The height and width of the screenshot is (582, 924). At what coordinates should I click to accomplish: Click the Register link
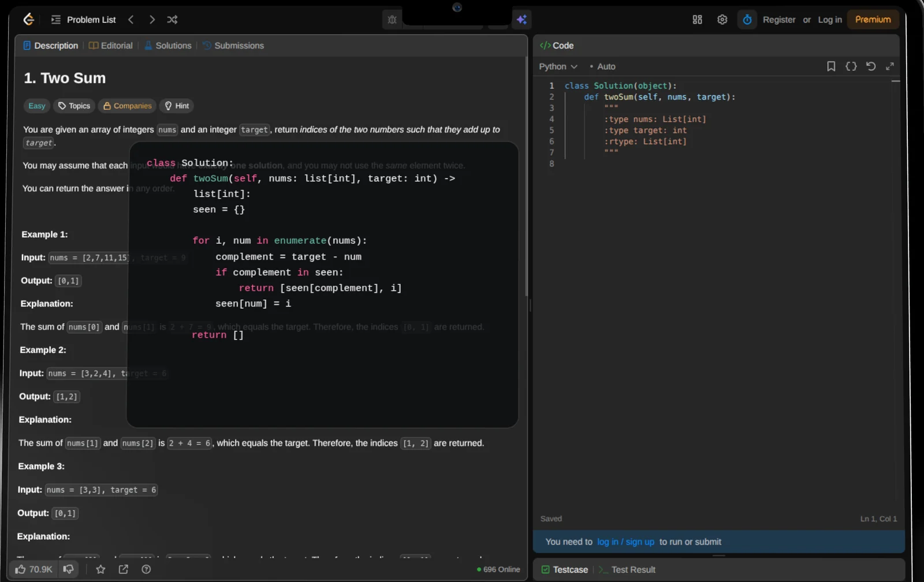(x=779, y=20)
